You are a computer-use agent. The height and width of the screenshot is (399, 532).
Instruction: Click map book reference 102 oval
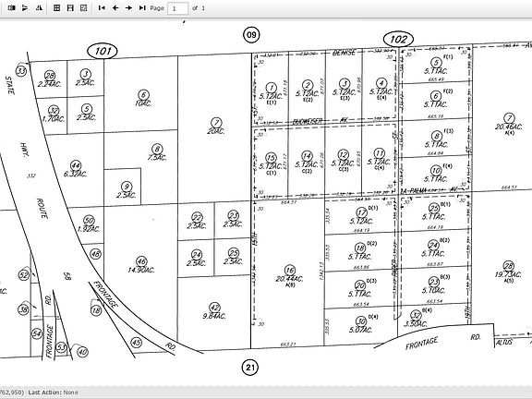click(398, 40)
